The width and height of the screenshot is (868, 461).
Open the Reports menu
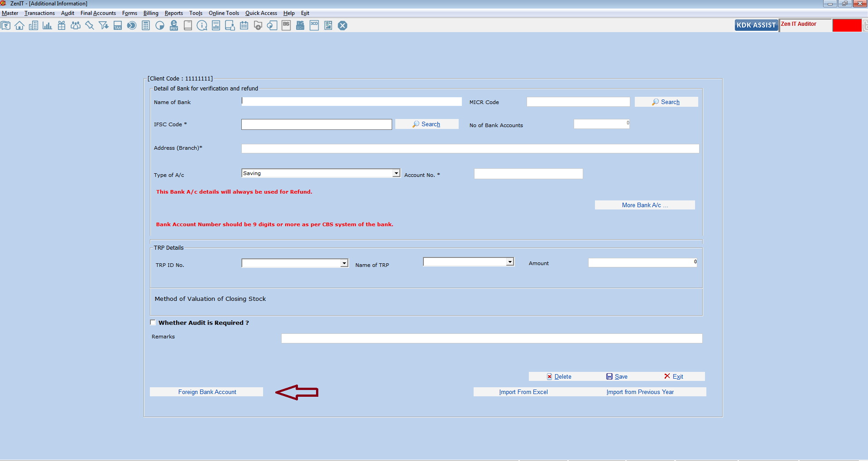tap(174, 13)
